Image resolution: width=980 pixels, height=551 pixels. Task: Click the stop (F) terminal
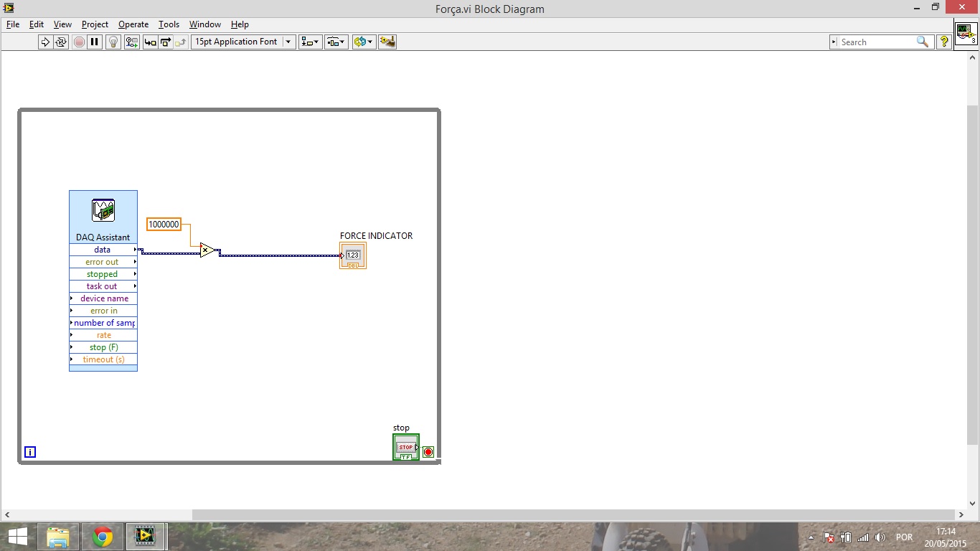103,347
